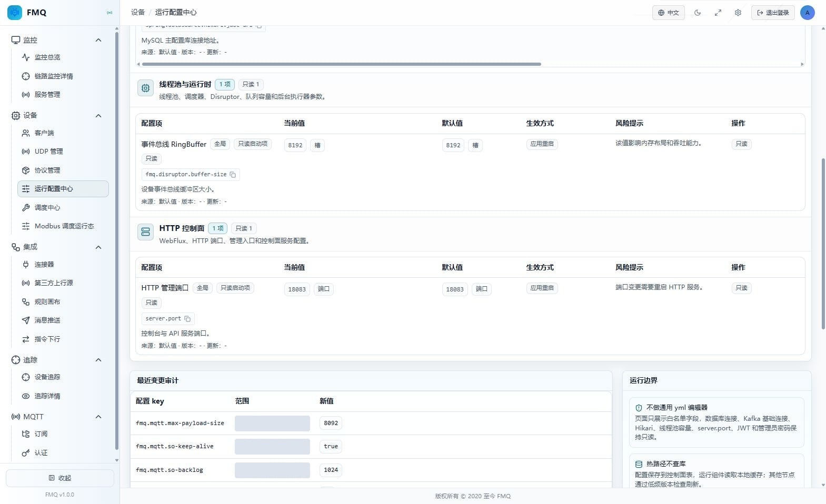Copy the server.port config key
The height and width of the screenshot is (504, 826).
pos(187,319)
